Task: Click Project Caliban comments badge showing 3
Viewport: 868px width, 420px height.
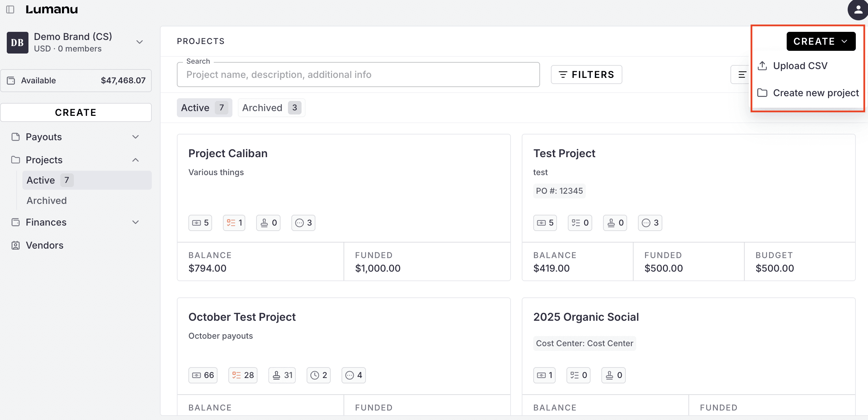Action: click(303, 223)
